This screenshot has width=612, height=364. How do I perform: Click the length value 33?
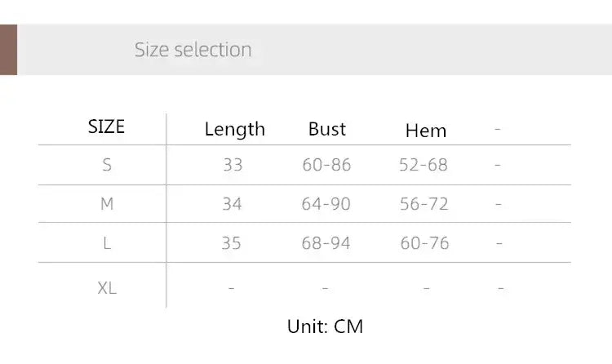pos(233,165)
